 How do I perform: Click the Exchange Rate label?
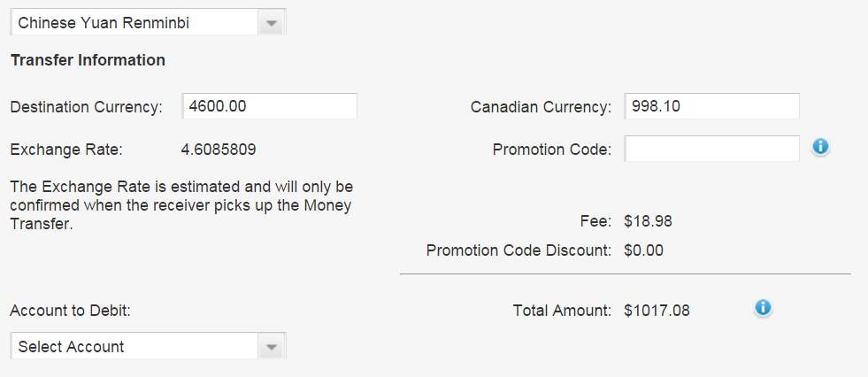click(x=66, y=150)
